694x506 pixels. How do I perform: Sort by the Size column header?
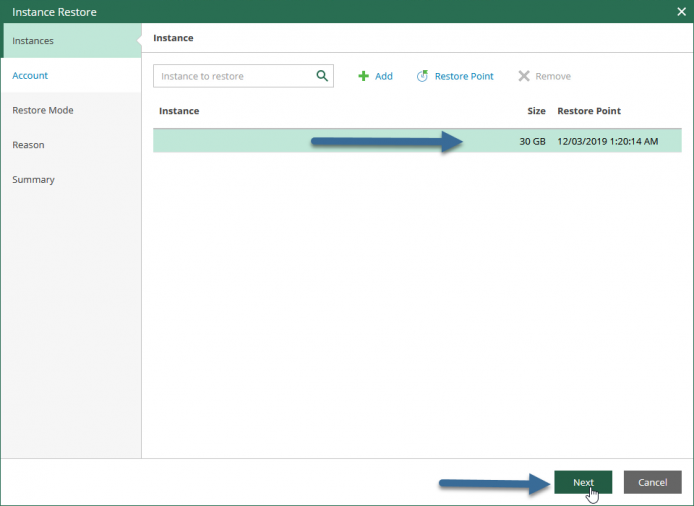(x=536, y=111)
